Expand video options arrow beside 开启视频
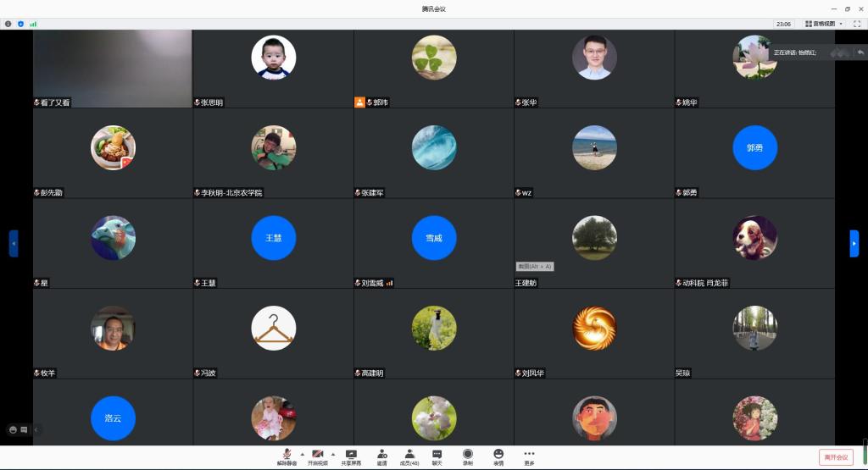Viewport: 868px width, 470px height. click(332, 453)
